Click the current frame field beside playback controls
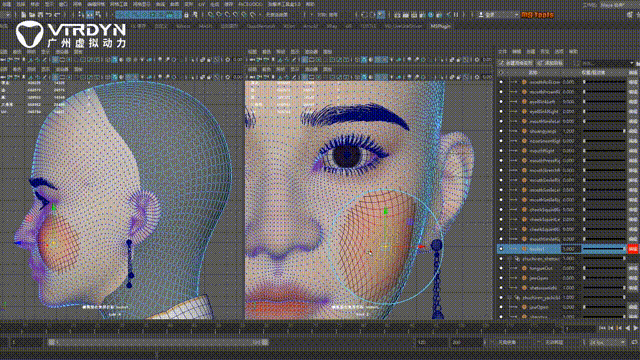This screenshot has height=360, width=640. pos(579,328)
